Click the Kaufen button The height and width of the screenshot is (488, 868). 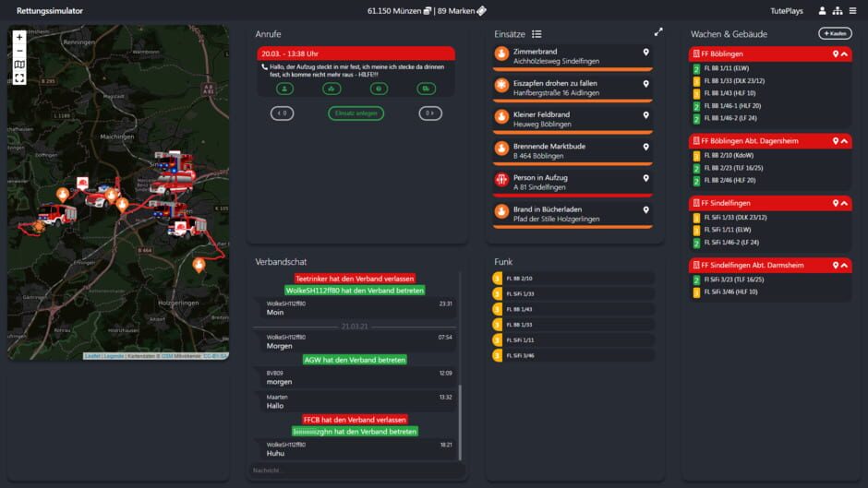(x=835, y=33)
